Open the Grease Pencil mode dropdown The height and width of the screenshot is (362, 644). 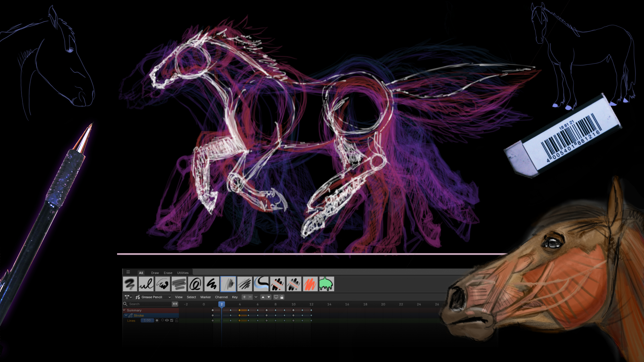[154, 297]
